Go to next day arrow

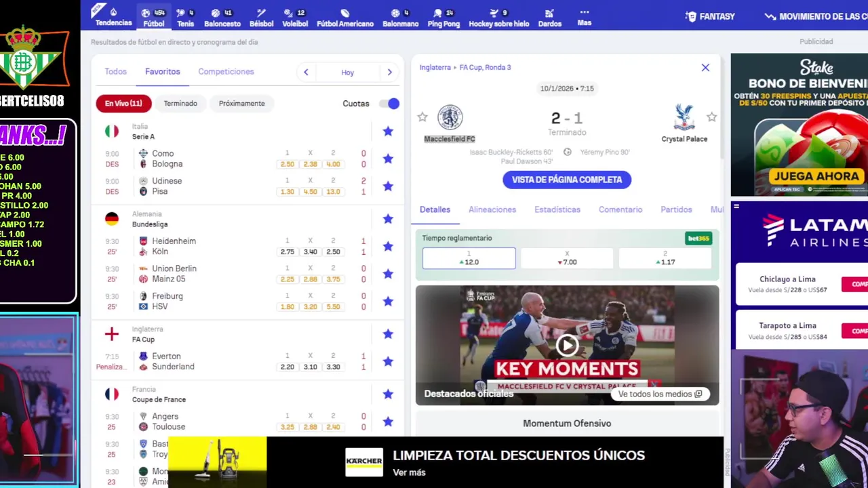tap(389, 73)
